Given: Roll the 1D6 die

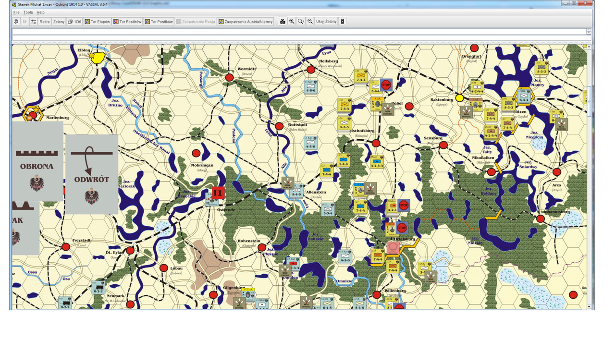Looking at the screenshot, I should coord(74,22).
